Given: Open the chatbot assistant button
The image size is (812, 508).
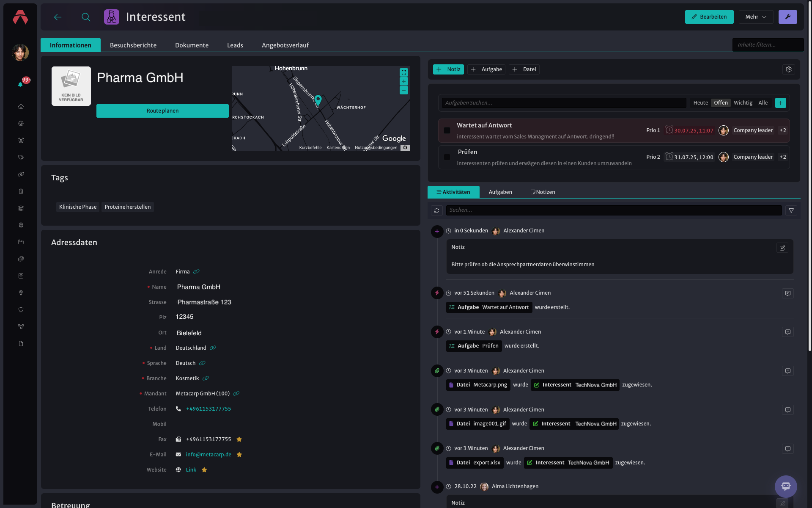Looking at the screenshot, I should pyautogui.click(x=786, y=486).
